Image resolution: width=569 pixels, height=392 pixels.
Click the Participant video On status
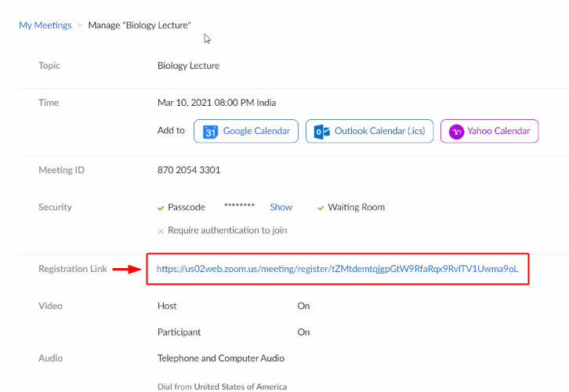click(x=303, y=332)
